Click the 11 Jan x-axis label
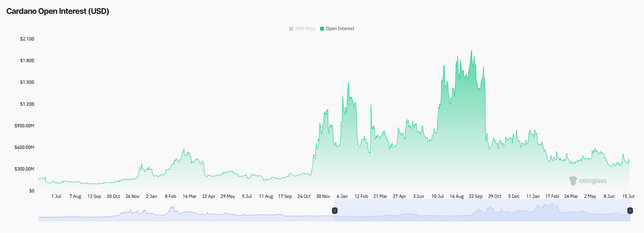Image resolution: width=644 pixels, height=233 pixels. coord(533,197)
